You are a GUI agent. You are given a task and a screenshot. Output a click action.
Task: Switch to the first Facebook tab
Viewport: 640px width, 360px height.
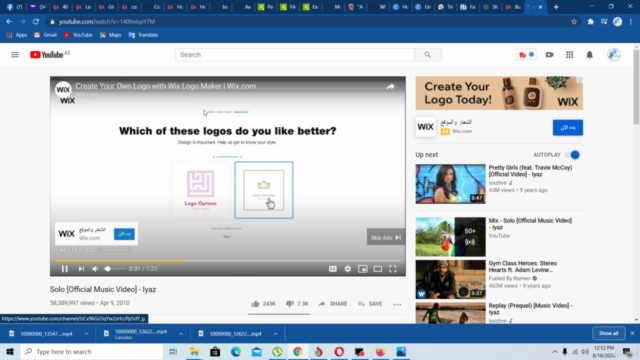click(x=14, y=7)
